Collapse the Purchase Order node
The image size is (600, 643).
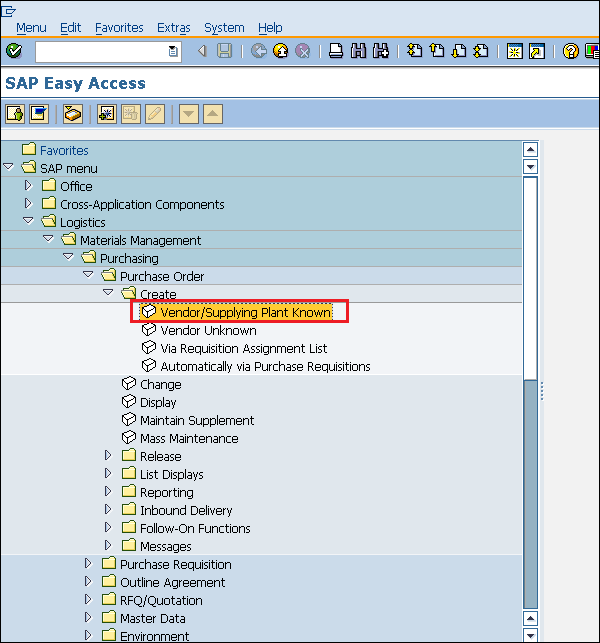click(x=88, y=274)
